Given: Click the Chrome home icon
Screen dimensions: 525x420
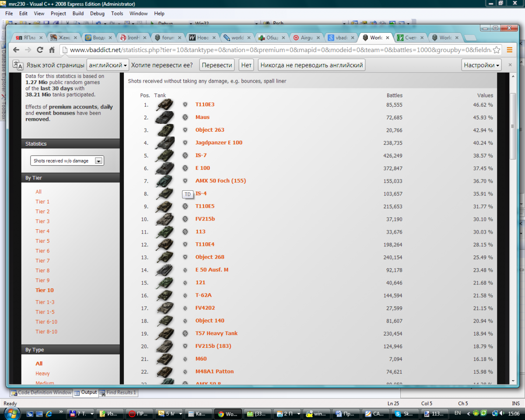Looking at the screenshot, I should tap(52, 50).
